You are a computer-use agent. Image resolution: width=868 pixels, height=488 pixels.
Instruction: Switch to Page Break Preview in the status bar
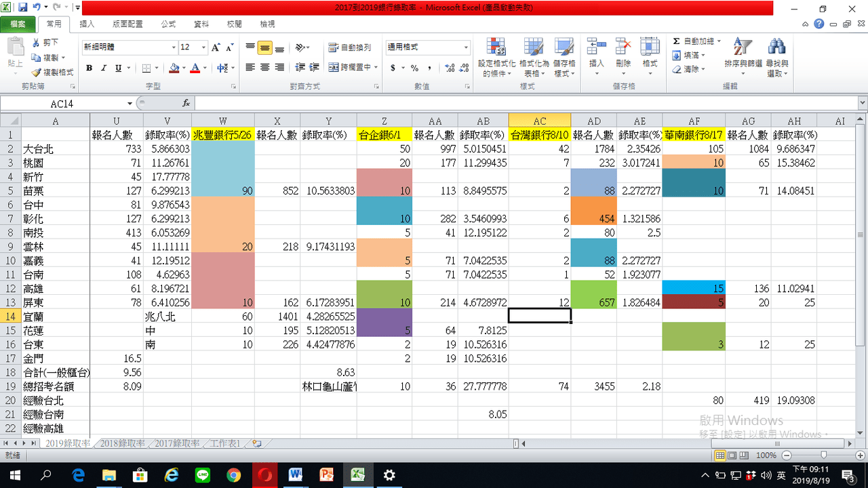tap(744, 455)
